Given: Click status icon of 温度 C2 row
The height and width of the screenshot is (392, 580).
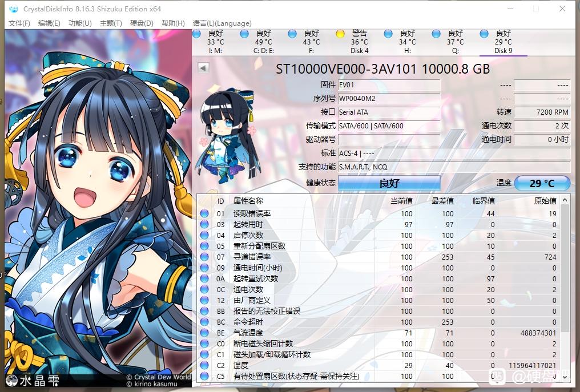Looking at the screenshot, I should pyautogui.click(x=204, y=365).
